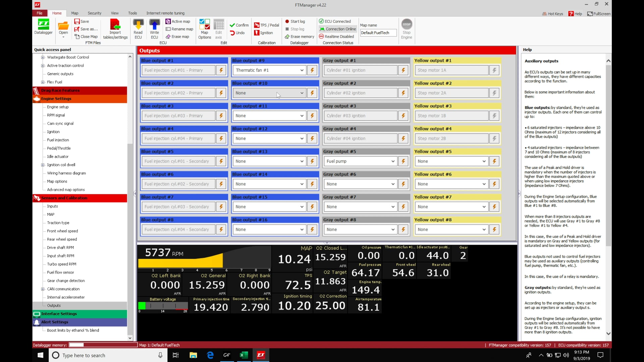
Task: Switch to the Security tab
Action: pyautogui.click(x=95, y=13)
